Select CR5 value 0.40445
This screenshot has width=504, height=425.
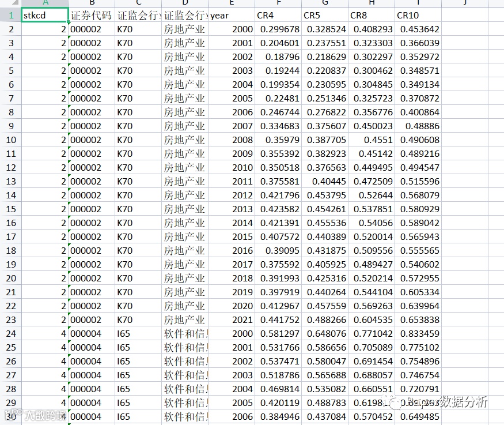click(325, 181)
